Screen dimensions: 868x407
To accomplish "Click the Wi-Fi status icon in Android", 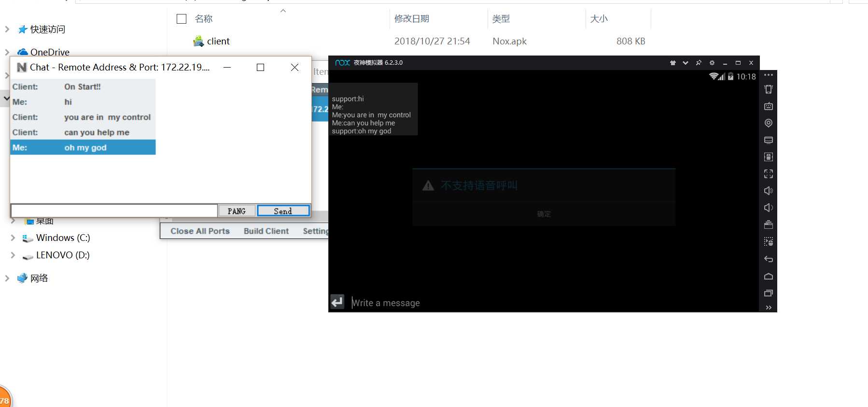I will tap(714, 76).
